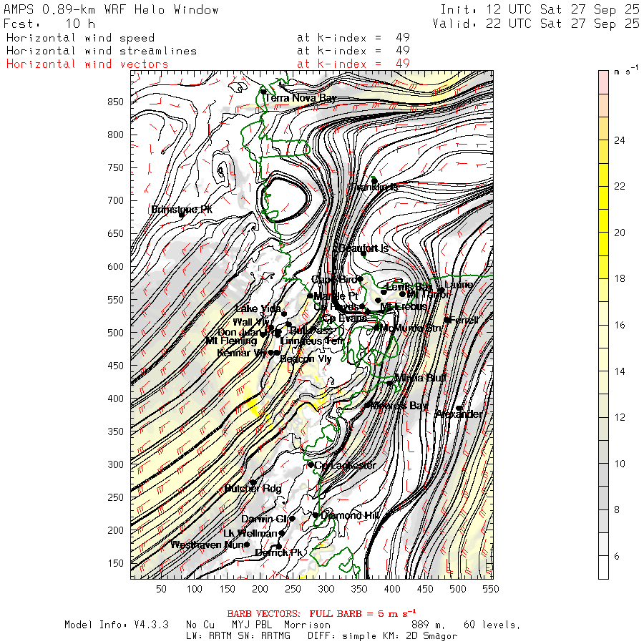Click the red Horizontal wind vectors label
The height and width of the screenshot is (644, 644).
tap(87, 64)
